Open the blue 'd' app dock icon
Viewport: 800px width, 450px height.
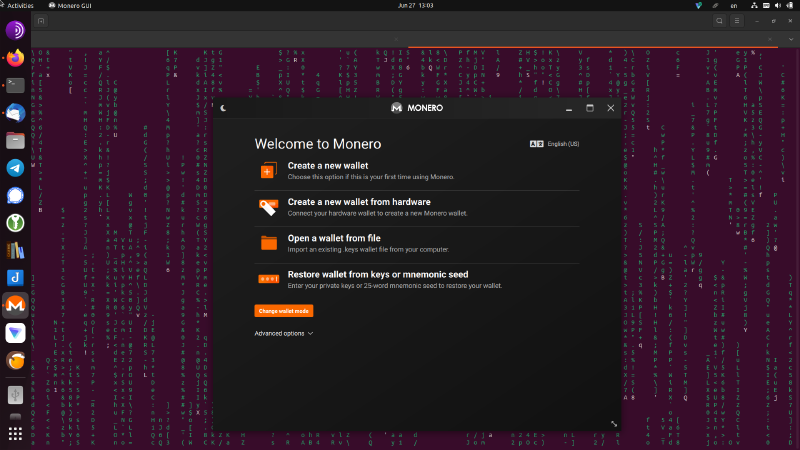tap(15, 278)
